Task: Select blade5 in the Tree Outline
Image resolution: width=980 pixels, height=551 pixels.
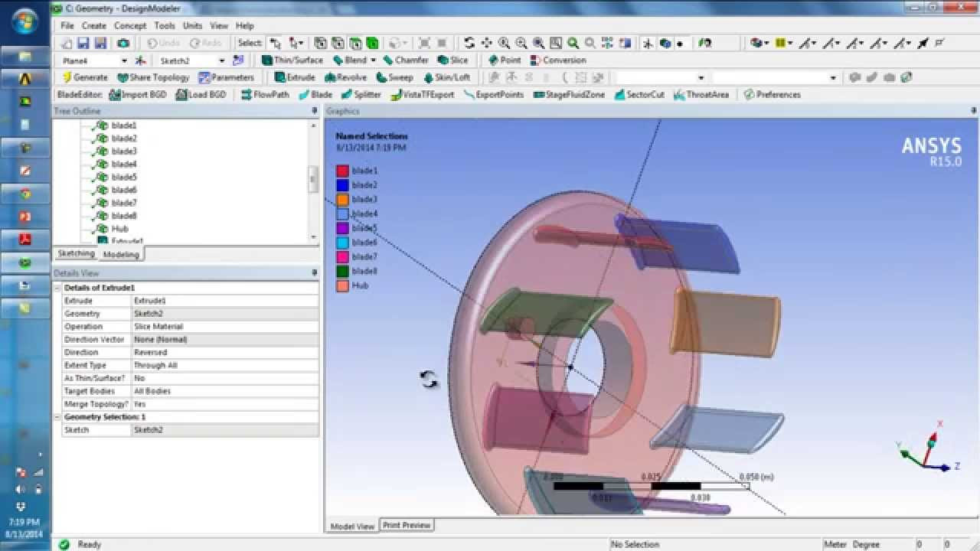Action: click(124, 177)
